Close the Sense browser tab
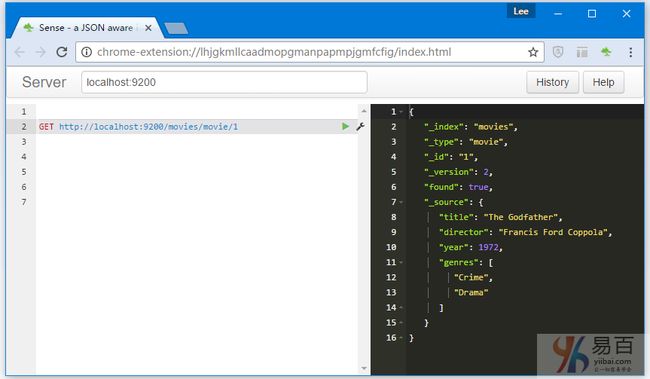The width and height of the screenshot is (650, 379). tap(148, 28)
